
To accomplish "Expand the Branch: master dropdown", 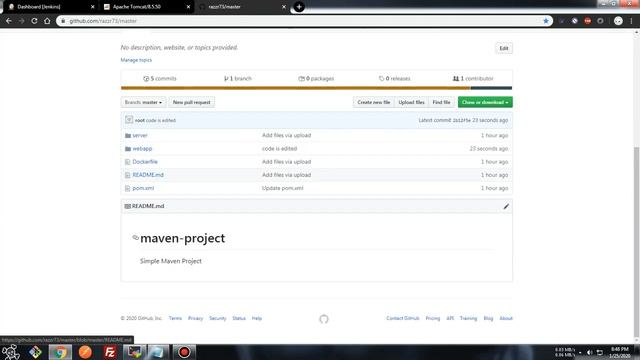I will pos(143,102).
